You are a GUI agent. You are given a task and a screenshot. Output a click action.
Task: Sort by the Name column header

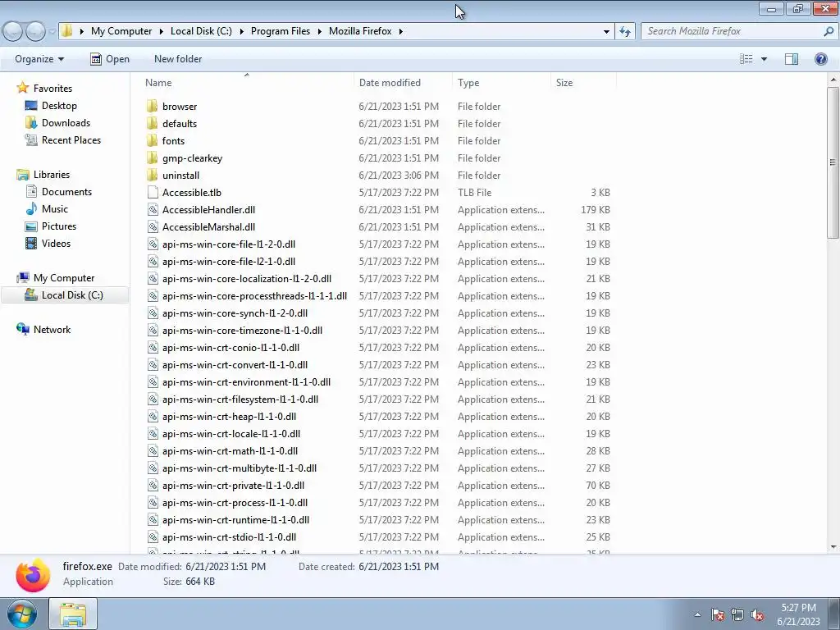(x=246, y=83)
